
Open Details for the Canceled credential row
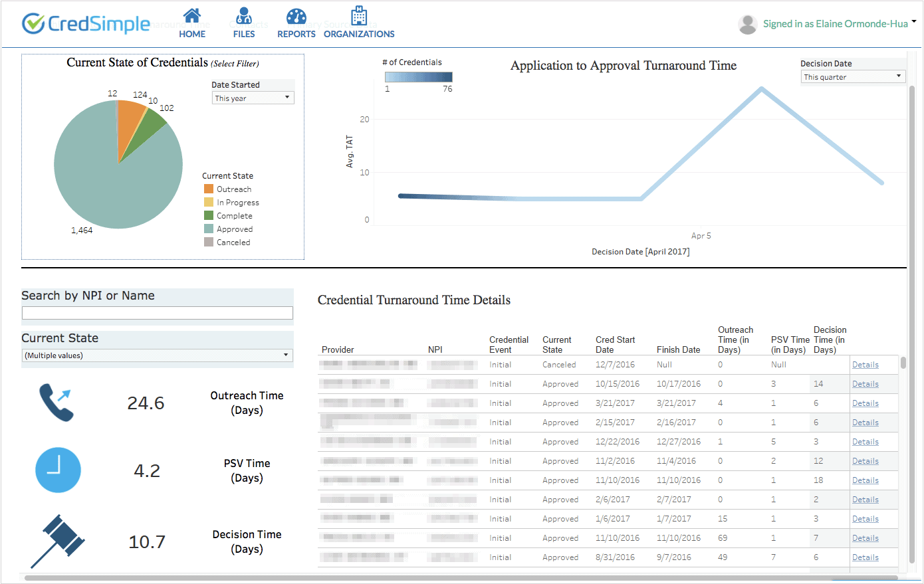[x=865, y=364]
